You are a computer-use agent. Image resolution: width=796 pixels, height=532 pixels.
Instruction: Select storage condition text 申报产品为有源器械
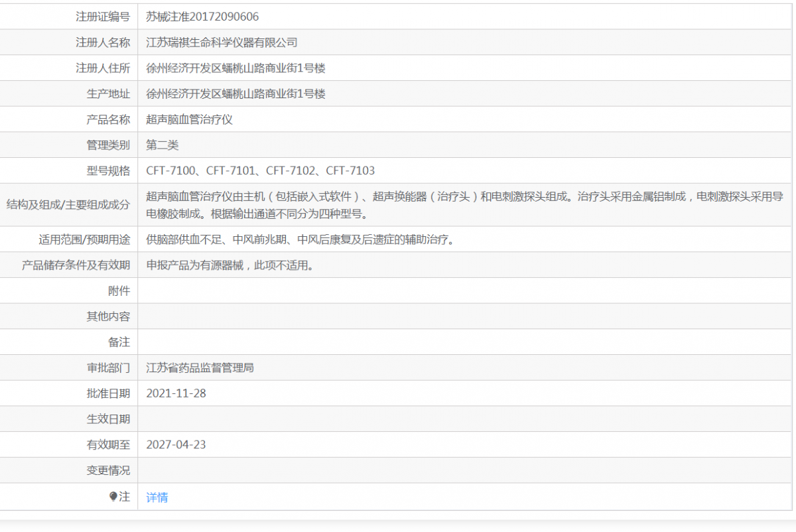(x=230, y=265)
